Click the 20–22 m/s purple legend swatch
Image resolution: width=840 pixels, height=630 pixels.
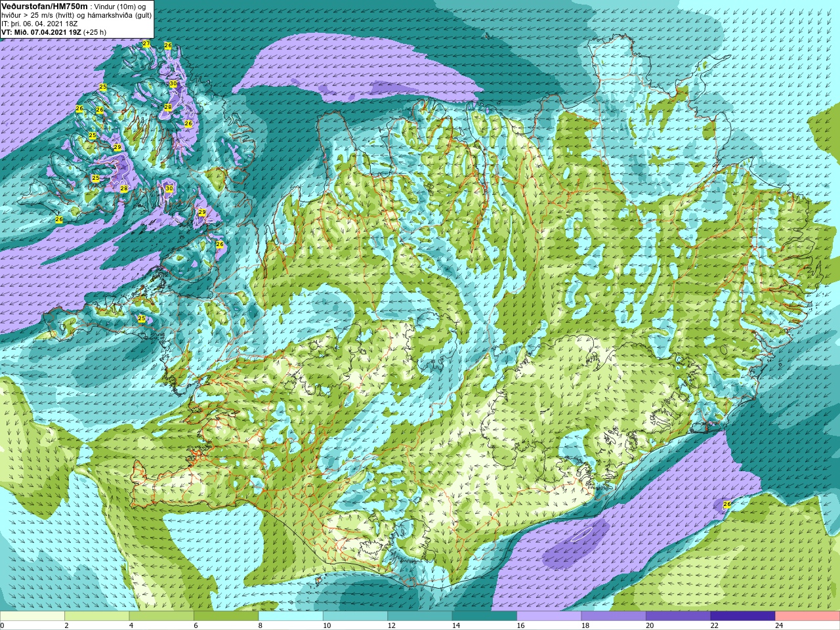tap(679, 616)
